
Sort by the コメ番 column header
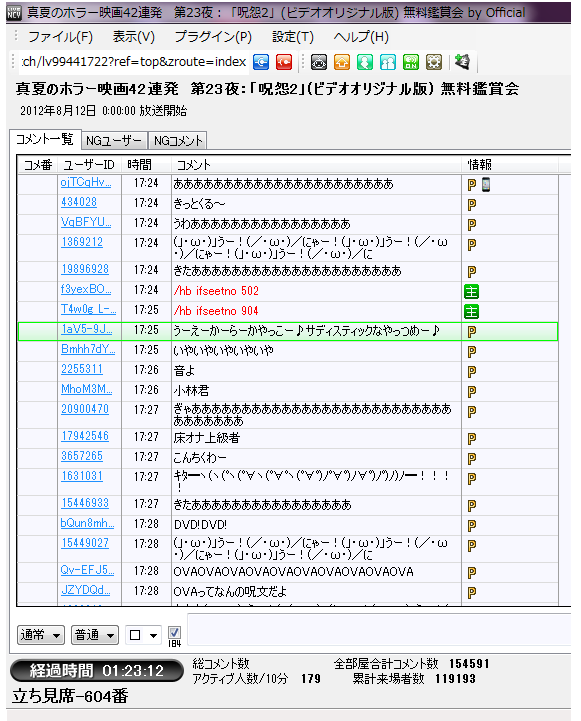[38, 165]
